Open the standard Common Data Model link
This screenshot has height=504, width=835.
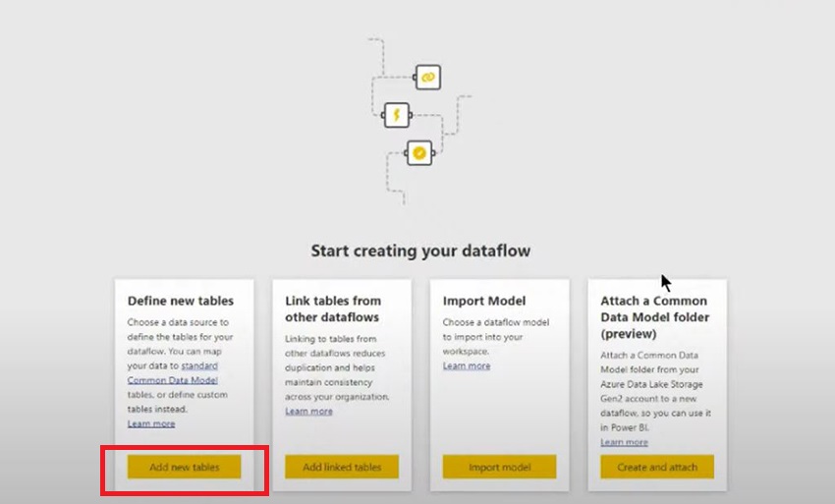click(x=173, y=373)
